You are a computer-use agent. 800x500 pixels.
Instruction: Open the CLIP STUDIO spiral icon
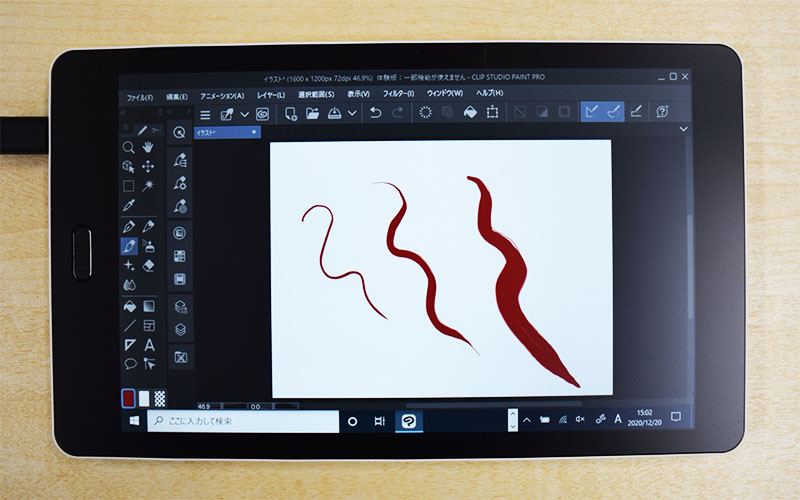coord(263,114)
